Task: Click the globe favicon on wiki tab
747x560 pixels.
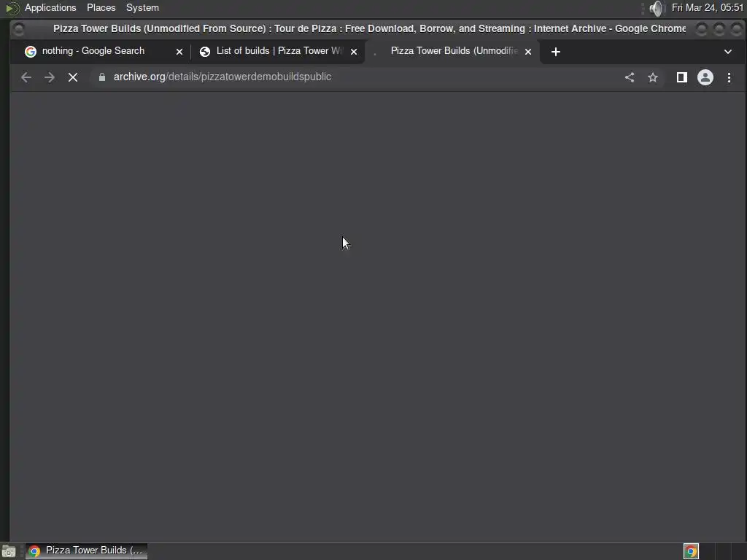Action: [205, 52]
